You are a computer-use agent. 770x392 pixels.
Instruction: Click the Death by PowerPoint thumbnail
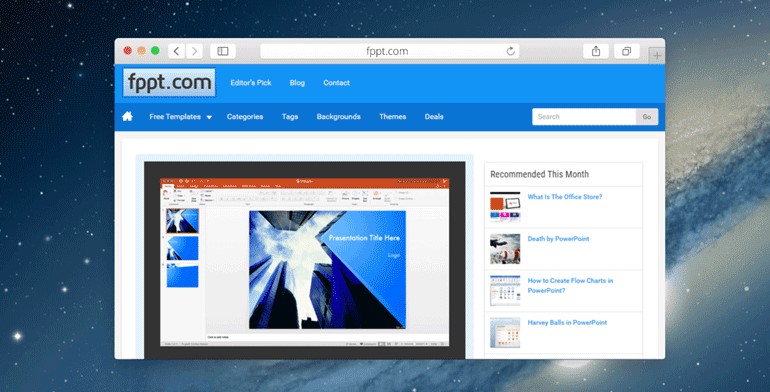pyautogui.click(x=505, y=249)
